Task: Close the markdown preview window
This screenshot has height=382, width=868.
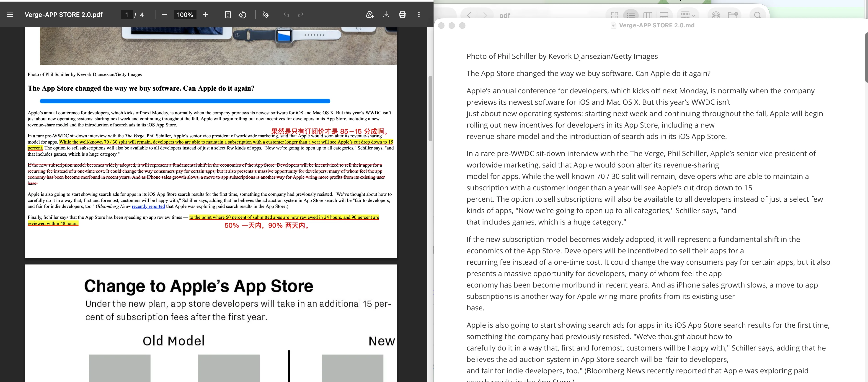Action: point(442,26)
